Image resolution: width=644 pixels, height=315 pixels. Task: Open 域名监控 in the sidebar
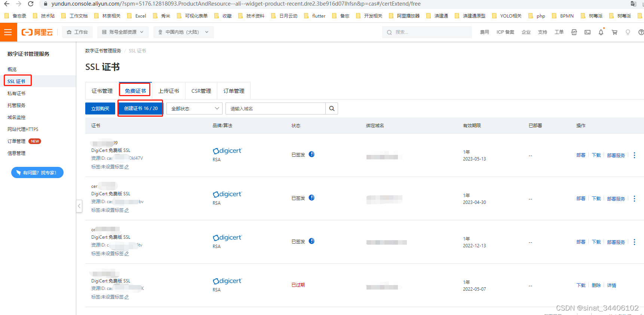pyautogui.click(x=16, y=117)
